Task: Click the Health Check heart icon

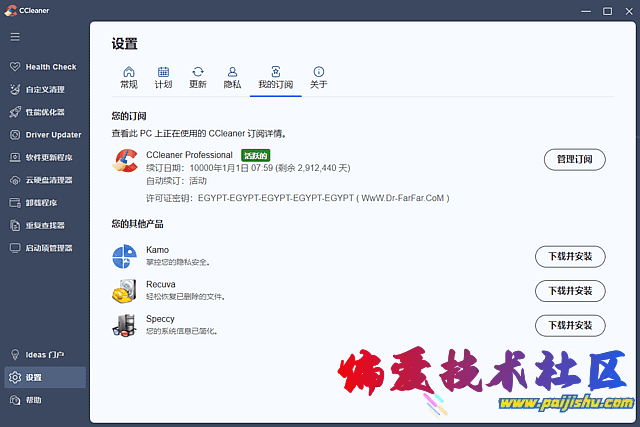Action: tap(15, 67)
